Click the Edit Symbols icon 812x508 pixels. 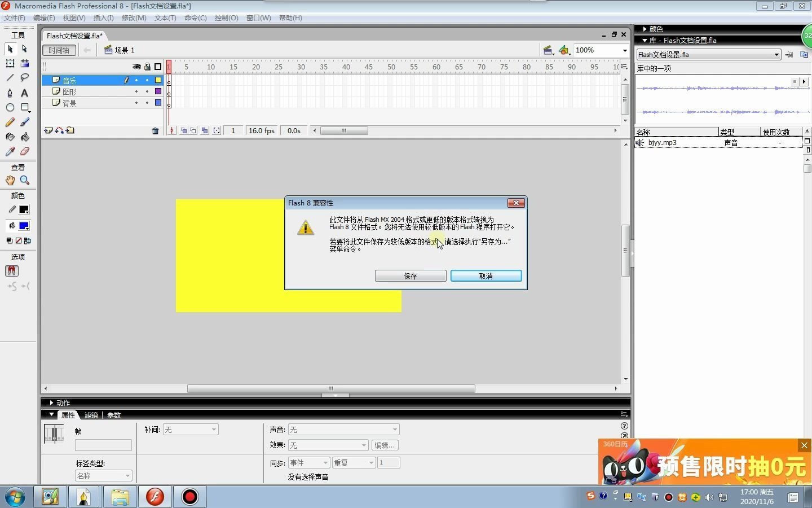[564, 50]
